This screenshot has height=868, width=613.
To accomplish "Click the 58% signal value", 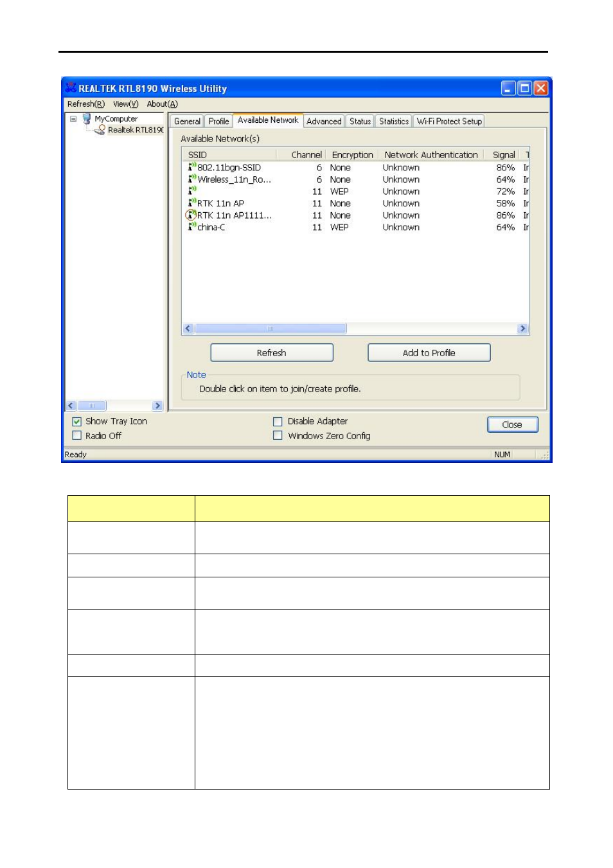I will (x=505, y=204).
